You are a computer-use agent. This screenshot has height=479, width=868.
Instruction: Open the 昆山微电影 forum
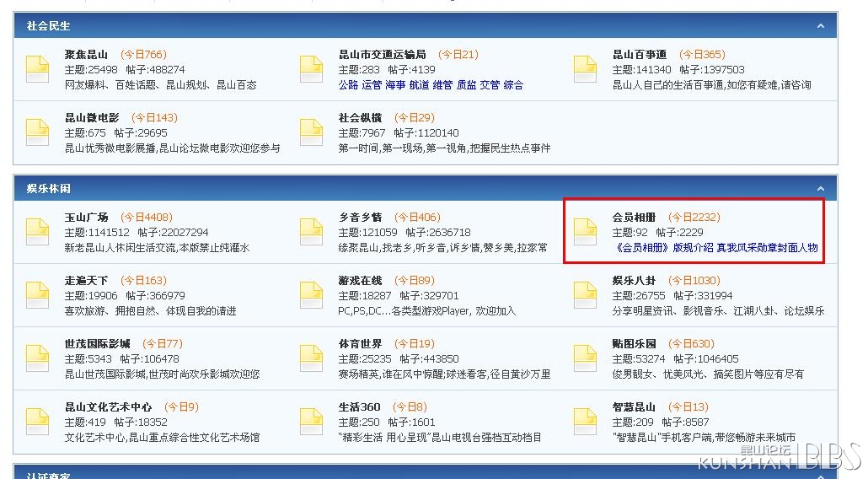point(92,117)
